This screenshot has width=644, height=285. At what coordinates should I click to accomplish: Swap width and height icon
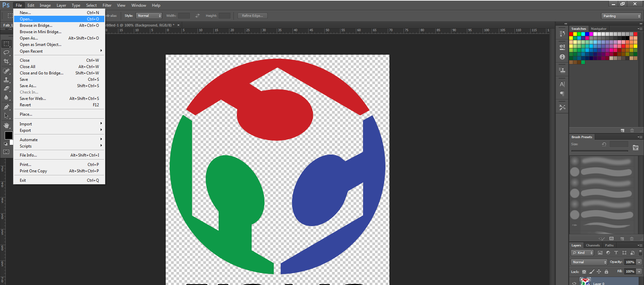pyautogui.click(x=198, y=16)
